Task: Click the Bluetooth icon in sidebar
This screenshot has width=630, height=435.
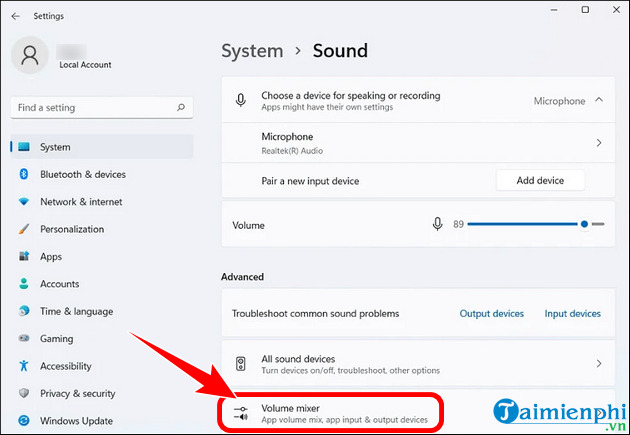Action: pyautogui.click(x=24, y=174)
